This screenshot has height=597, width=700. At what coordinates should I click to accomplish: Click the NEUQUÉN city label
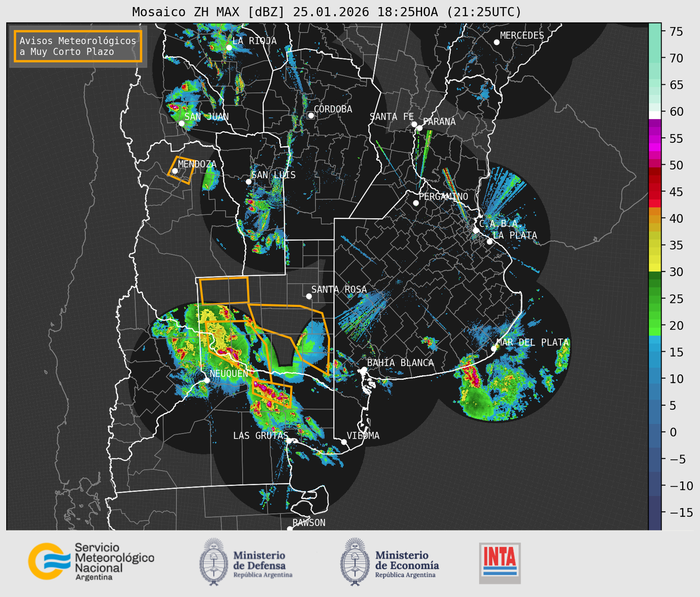click(x=229, y=373)
